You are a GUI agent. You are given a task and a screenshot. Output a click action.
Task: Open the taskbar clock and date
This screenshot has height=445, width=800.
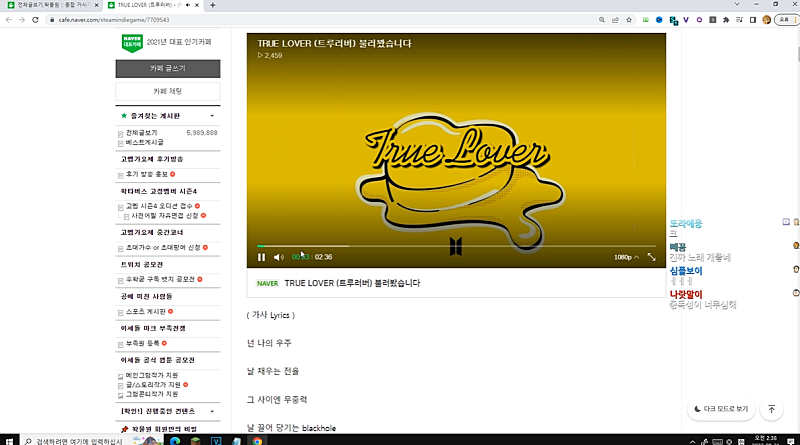[765, 440]
